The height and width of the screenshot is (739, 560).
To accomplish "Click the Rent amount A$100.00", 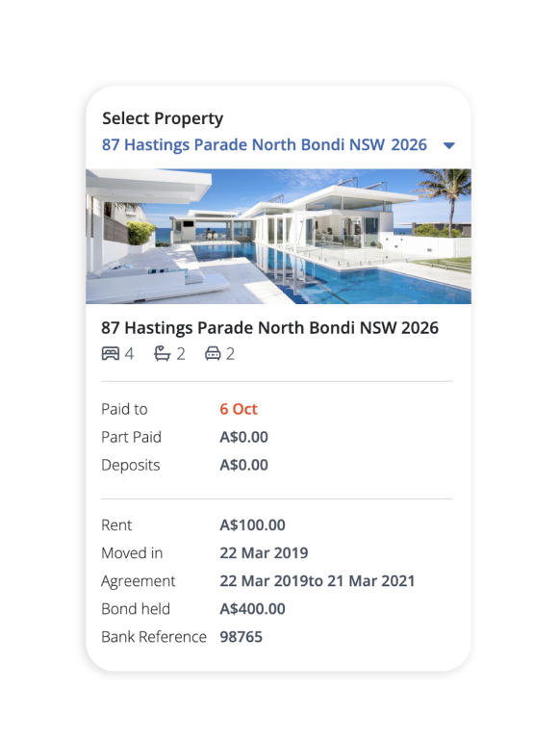I will click(253, 525).
